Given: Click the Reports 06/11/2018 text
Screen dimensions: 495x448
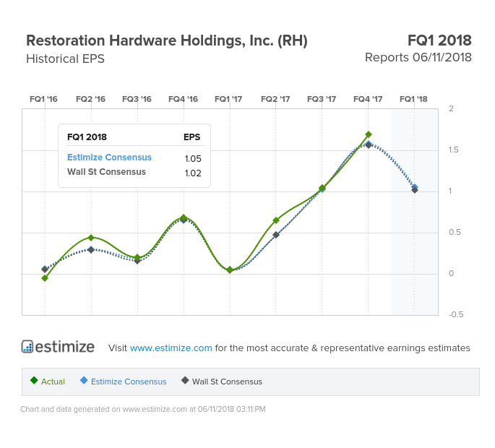Looking at the screenshot, I should [x=418, y=58].
